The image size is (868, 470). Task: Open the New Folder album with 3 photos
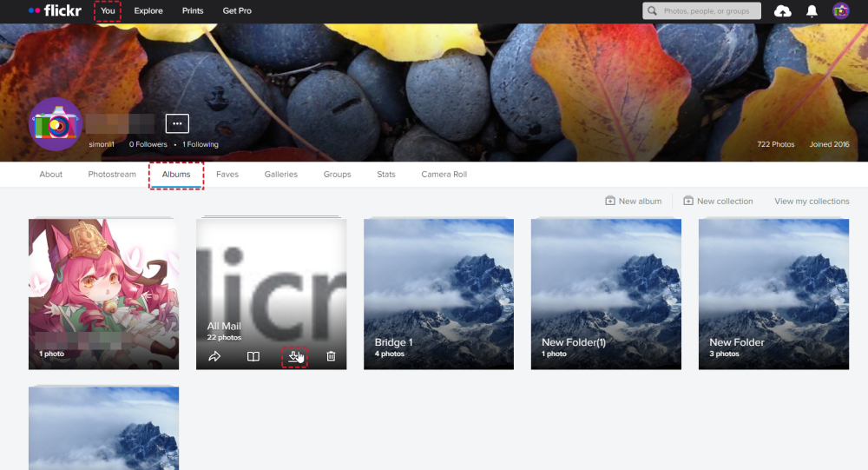[x=773, y=294]
